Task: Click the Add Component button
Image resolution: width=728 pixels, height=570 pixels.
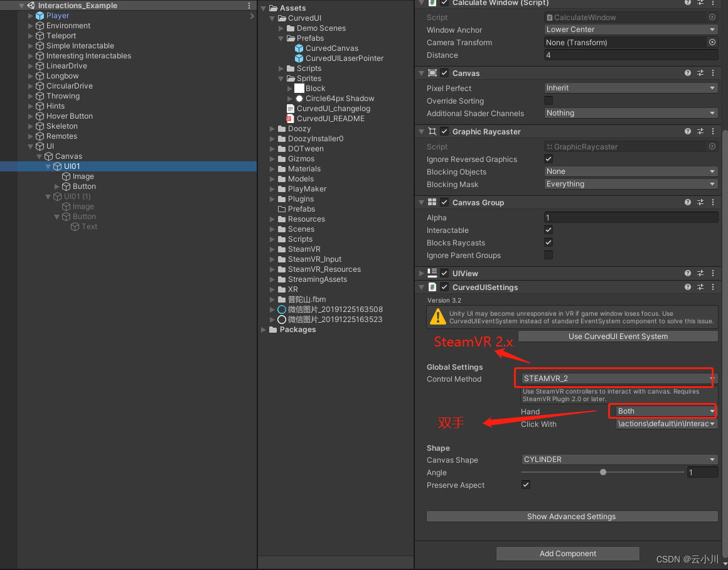Action: [567, 554]
